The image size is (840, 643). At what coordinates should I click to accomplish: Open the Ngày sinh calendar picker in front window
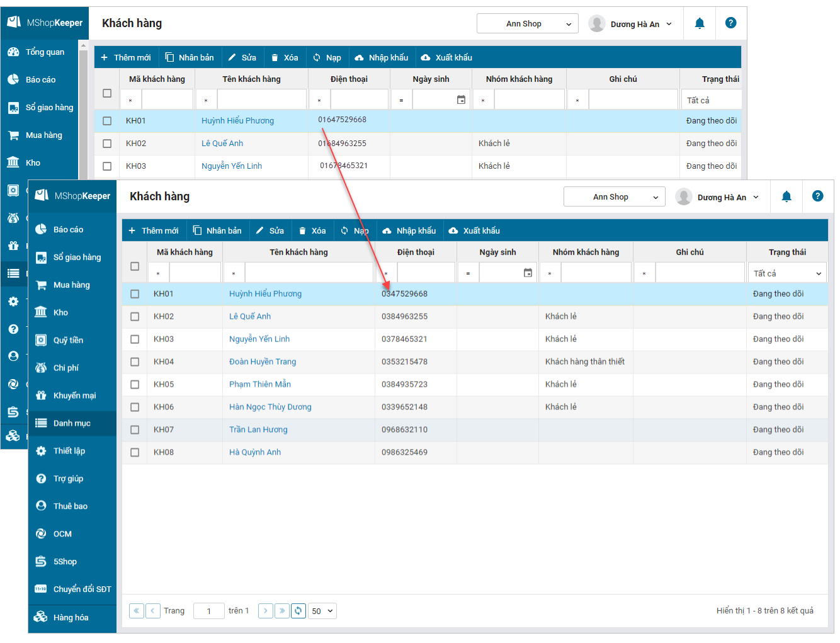pos(528,273)
